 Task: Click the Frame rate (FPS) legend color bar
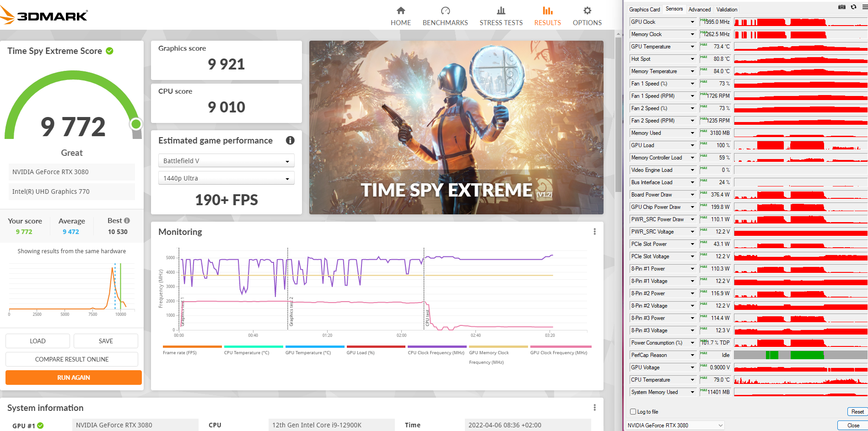point(192,346)
